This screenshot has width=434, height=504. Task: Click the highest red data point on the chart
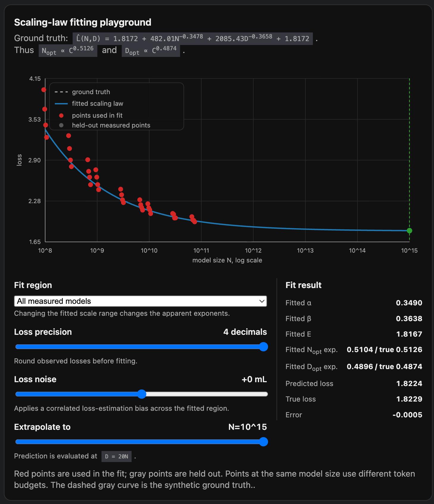coord(44,90)
